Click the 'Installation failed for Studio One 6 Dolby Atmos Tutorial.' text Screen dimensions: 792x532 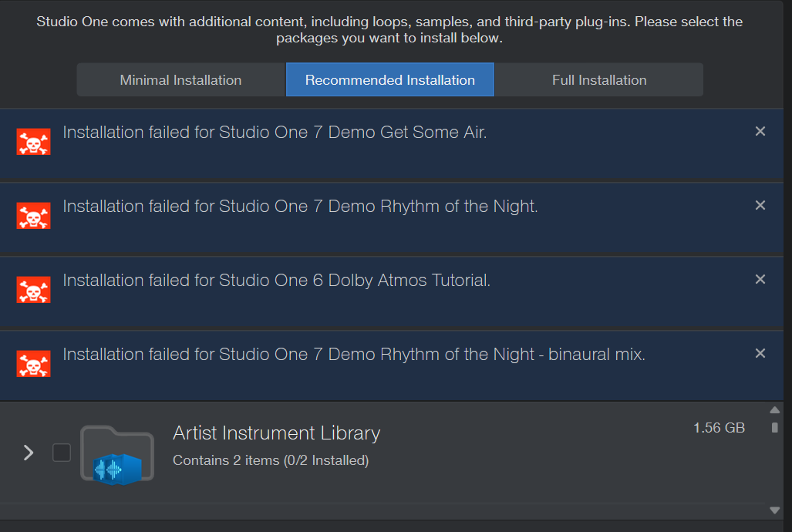click(x=277, y=281)
